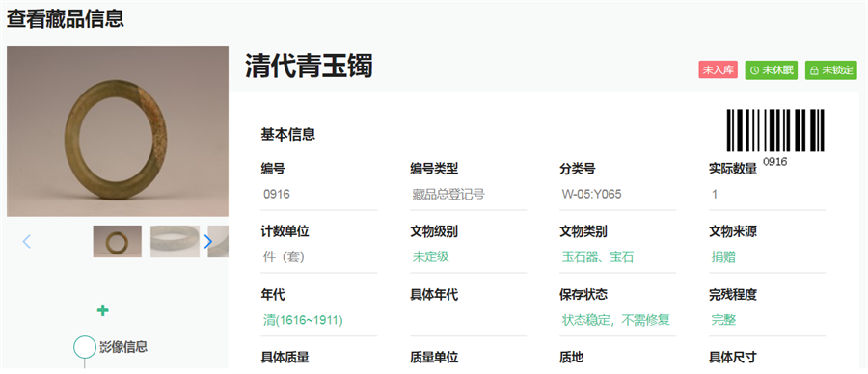The image size is (868, 374).
Task: Click the 质地 field label
Action: [x=571, y=358]
